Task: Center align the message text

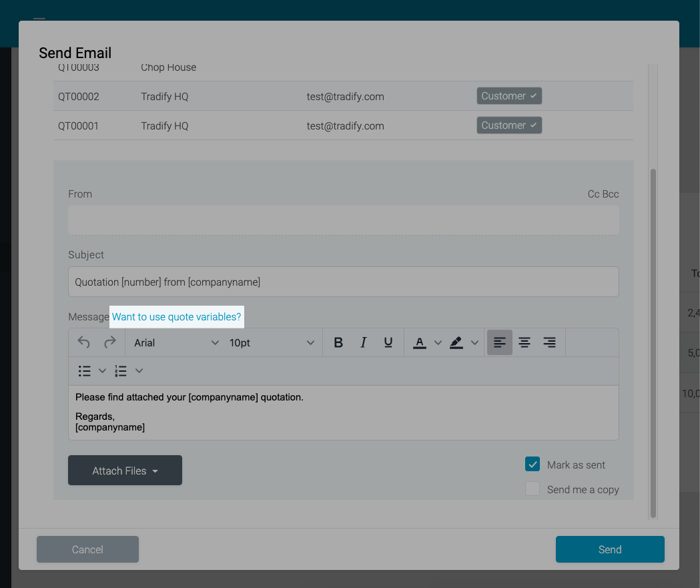Action: pos(524,342)
